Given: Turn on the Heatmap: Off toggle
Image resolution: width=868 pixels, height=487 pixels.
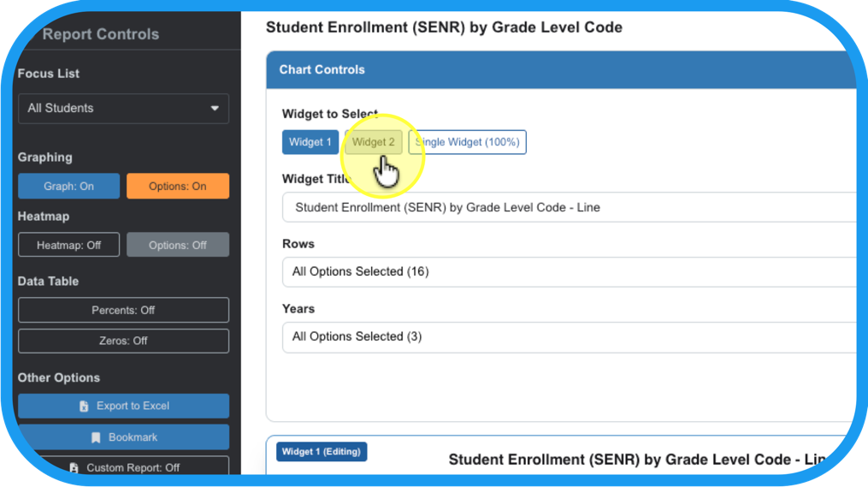Looking at the screenshot, I should pyautogui.click(x=68, y=245).
